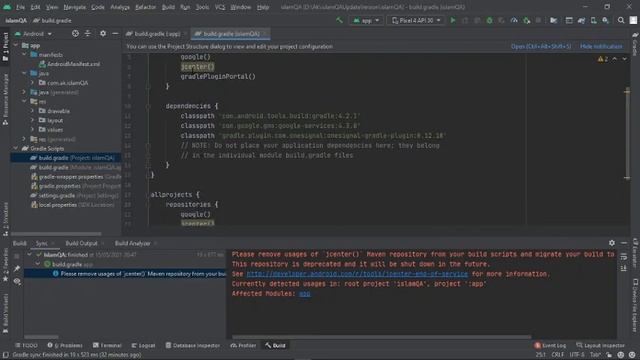Open the Event Log button

point(550,345)
